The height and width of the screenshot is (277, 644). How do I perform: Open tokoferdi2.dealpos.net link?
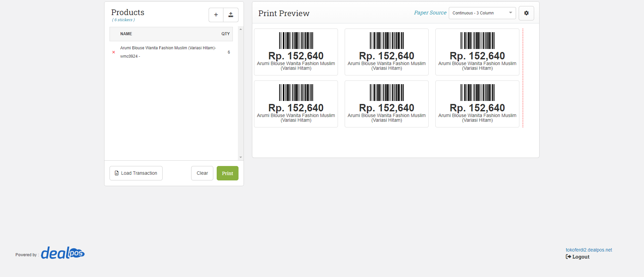point(589,250)
